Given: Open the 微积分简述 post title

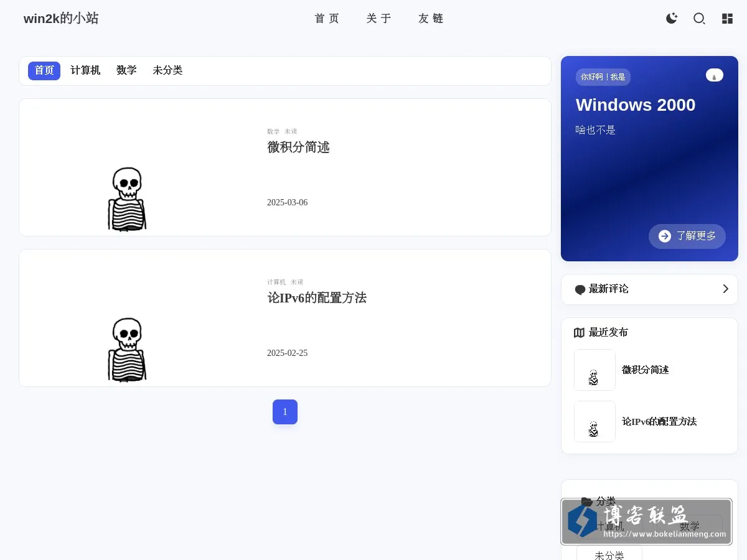Looking at the screenshot, I should (298, 147).
